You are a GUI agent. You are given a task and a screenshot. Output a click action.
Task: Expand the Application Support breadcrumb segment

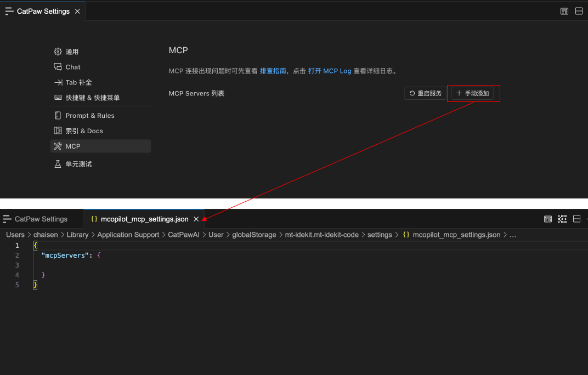tap(128, 235)
